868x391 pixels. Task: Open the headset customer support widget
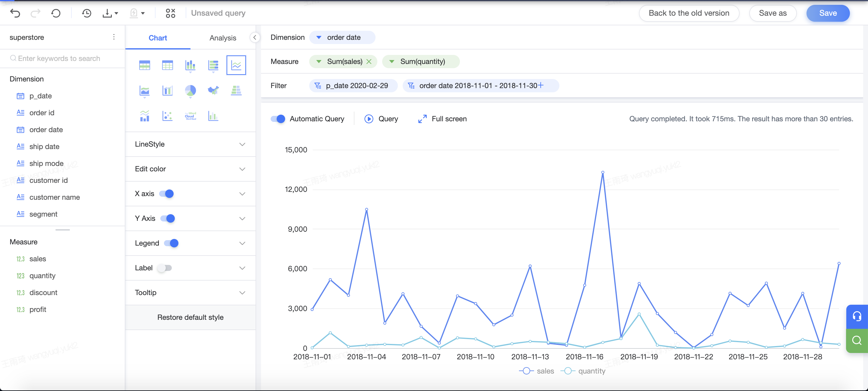pyautogui.click(x=857, y=316)
